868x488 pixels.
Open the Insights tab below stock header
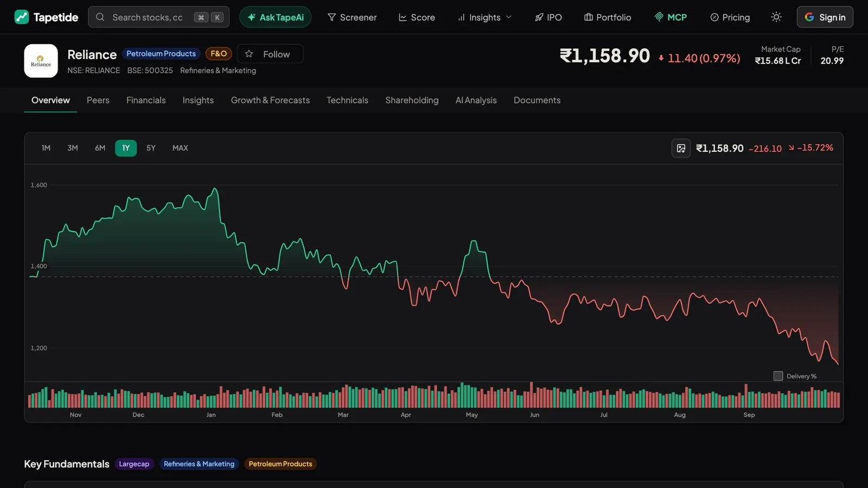[198, 100]
